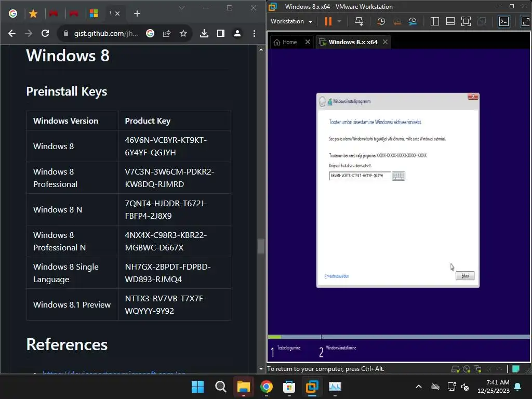Switch to the Home tab in VMware
The image size is (532, 399).
285,42
